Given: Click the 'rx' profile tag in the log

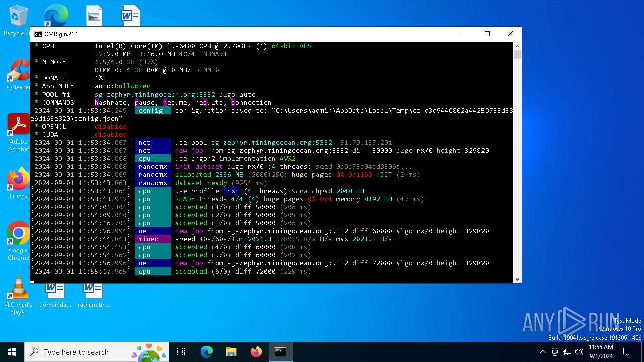Looking at the screenshot, I should pos(231,191).
